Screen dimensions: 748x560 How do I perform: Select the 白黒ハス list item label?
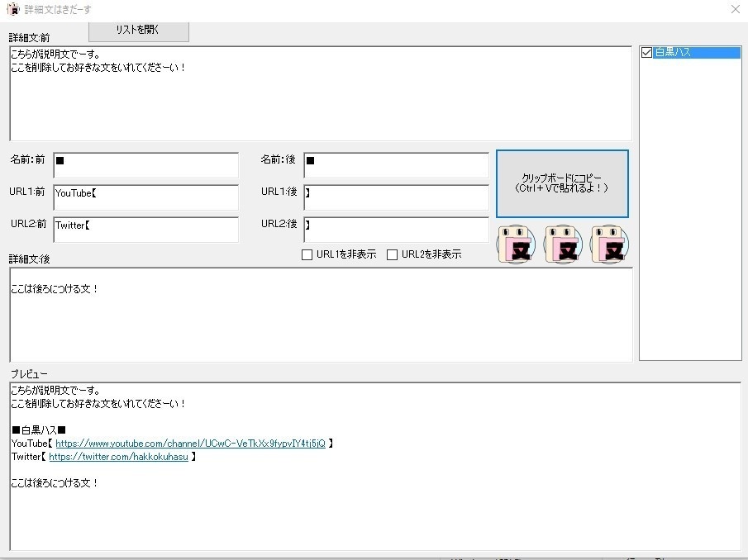point(673,52)
